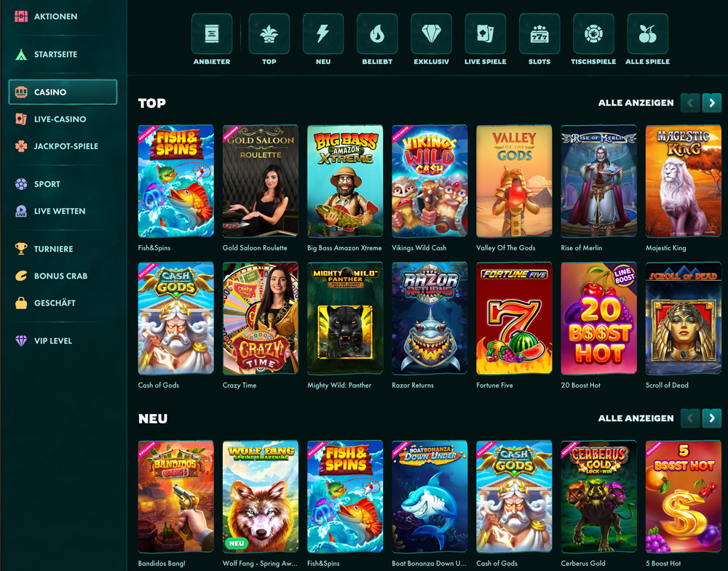
Task: Open Boat Bonanza Down Under thumbnail
Action: point(430,497)
